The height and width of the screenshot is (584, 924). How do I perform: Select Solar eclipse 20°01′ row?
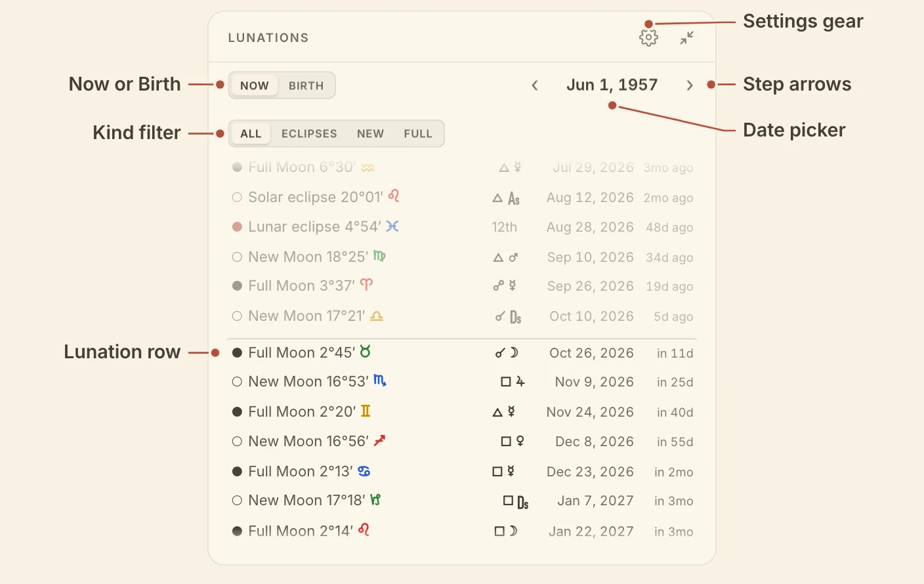462,198
